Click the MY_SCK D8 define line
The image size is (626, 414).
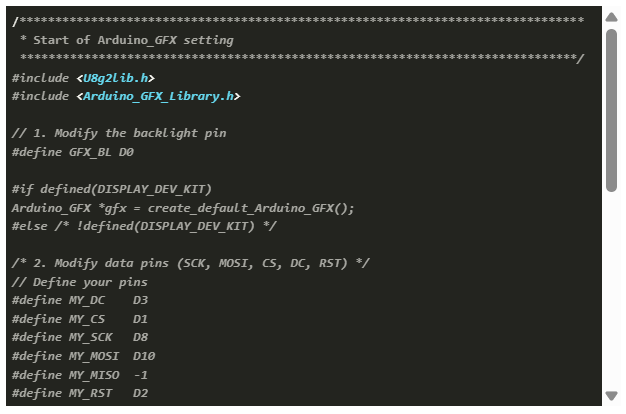point(80,337)
